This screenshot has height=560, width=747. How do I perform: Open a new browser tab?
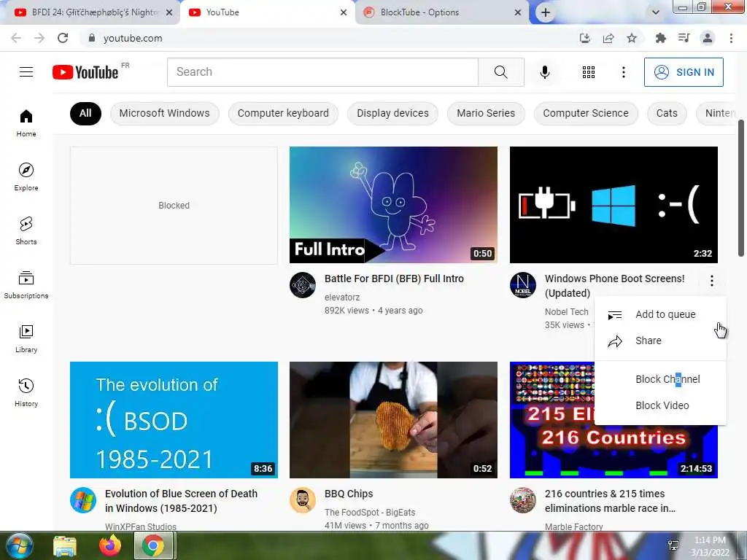pos(546,12)
